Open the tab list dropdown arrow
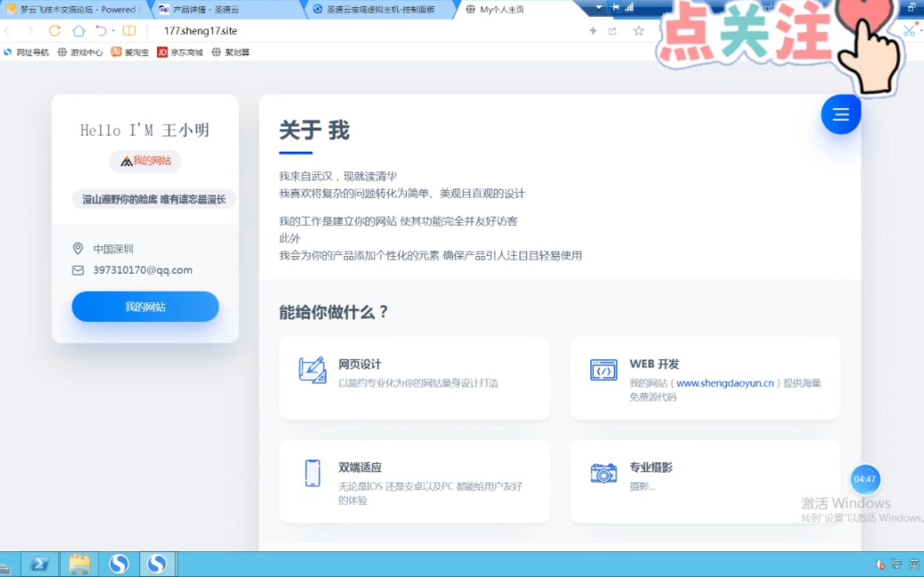This screenshot has height=577, width=924. click(598, 7)
